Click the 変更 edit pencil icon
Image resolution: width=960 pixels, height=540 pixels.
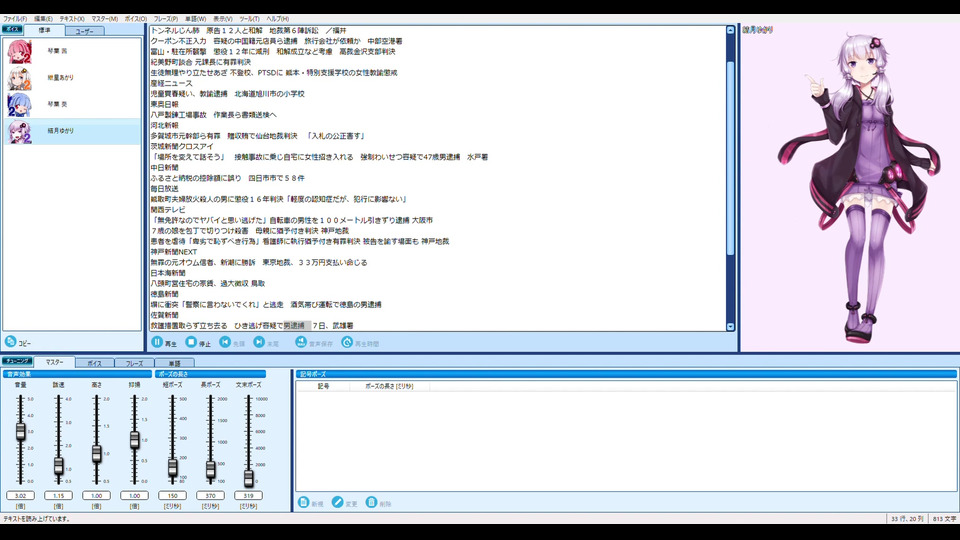pyautogui.click(x=337, y=502)
